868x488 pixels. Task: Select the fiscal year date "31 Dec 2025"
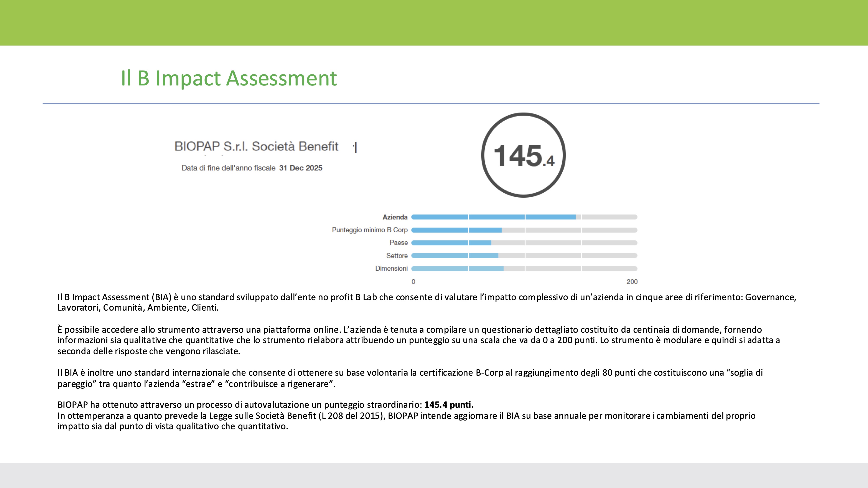point(301,168)
